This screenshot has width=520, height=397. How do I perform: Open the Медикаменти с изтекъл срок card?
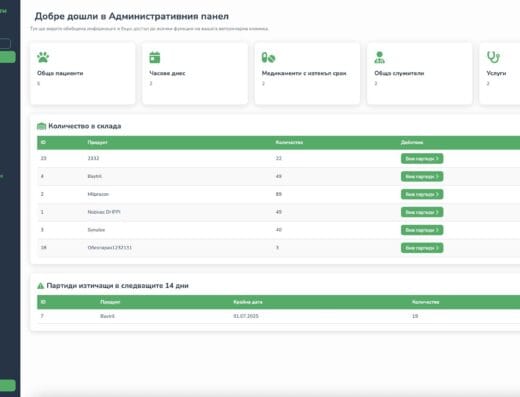pyautogui.click(x=307, y=73)
